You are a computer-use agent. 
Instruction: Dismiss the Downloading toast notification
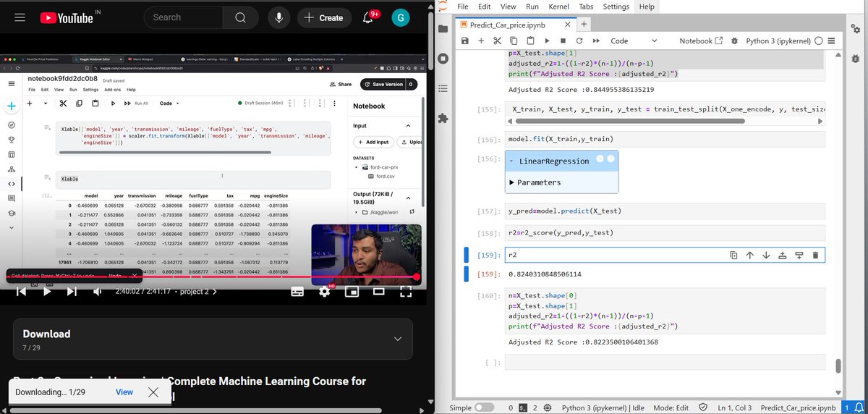pyautogui.click(x=153, y=392)
